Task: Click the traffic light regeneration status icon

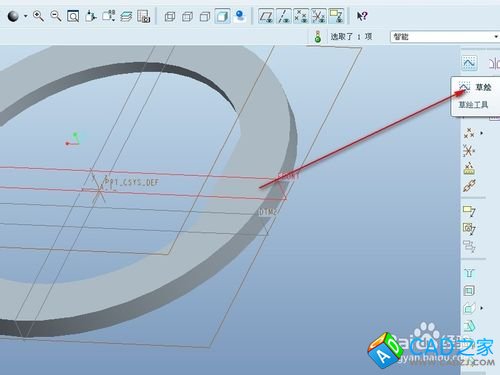Action: [317, 36]
